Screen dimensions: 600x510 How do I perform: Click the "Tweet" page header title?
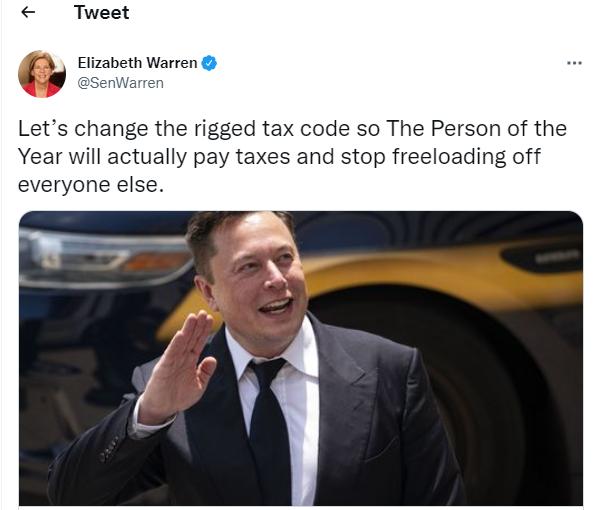tap(101, 13)
